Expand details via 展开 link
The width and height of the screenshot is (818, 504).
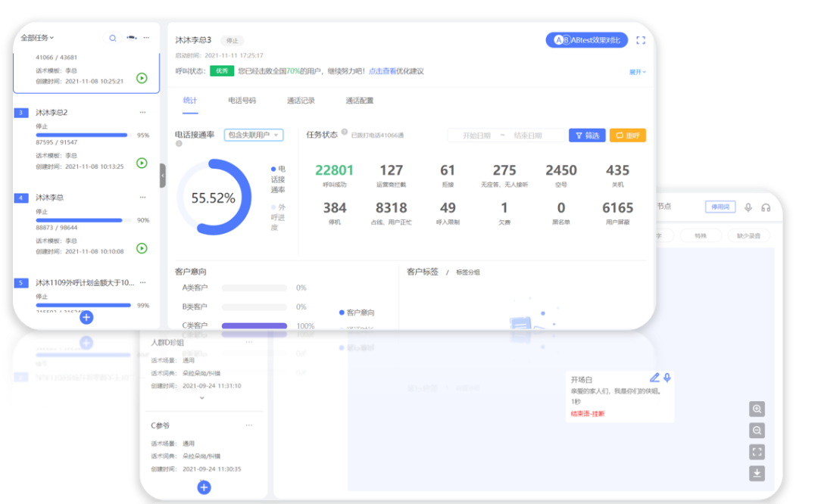coord(637,72)
